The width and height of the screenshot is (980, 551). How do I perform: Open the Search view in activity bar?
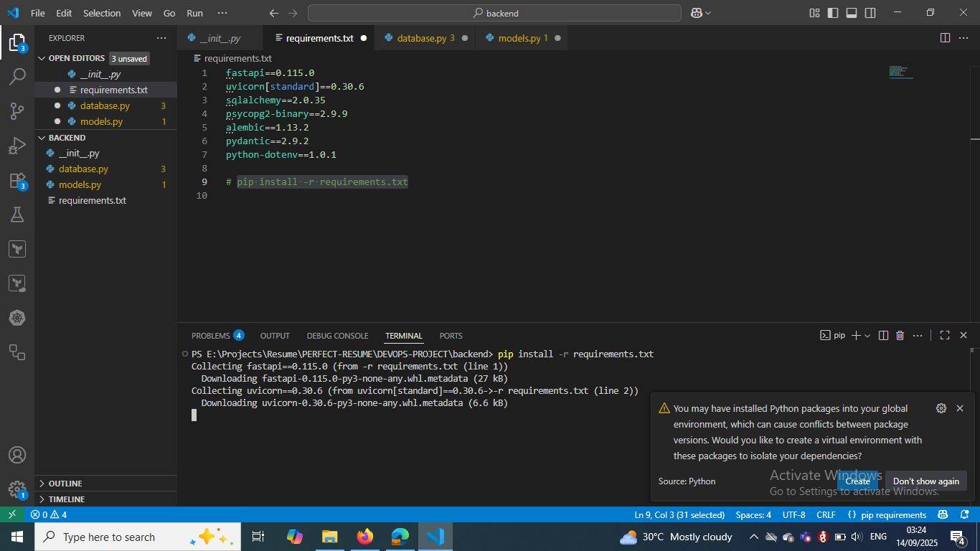tap(17, 76)
